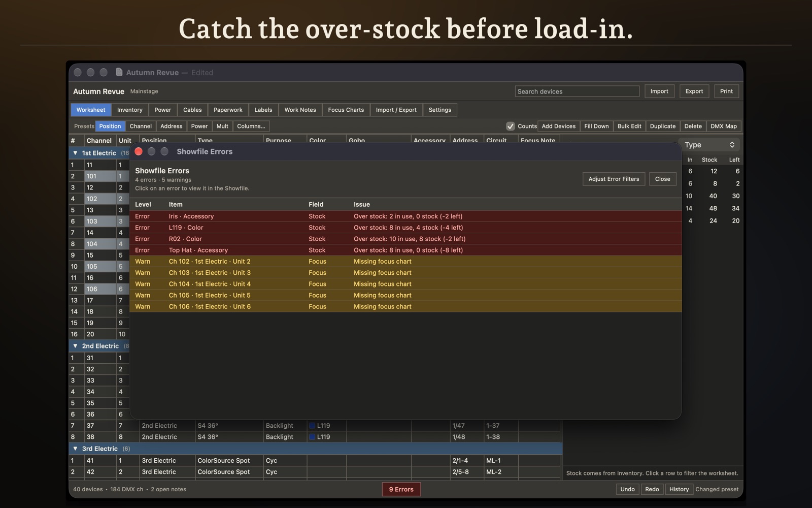
Task: Select the Iris · Accessory error row
Action: pos(405,216)
